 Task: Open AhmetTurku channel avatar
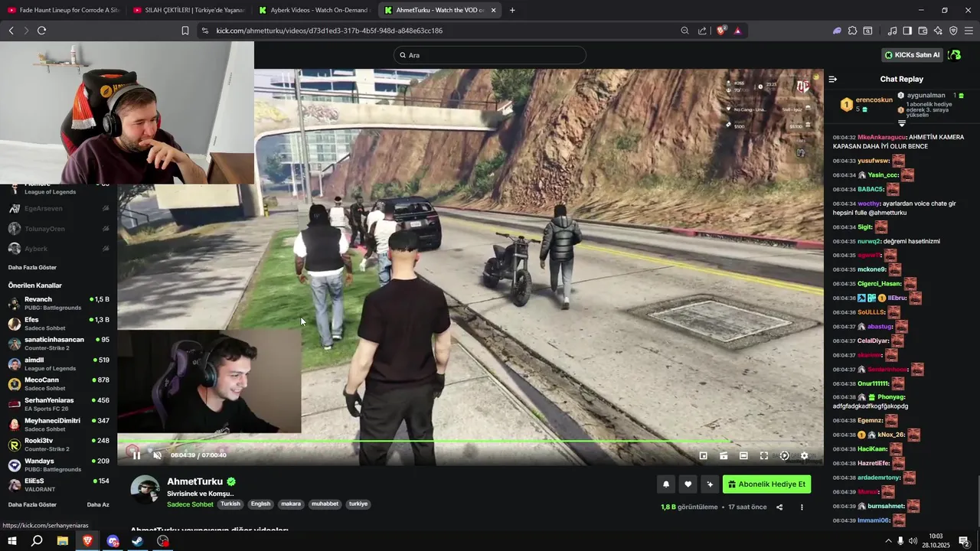click(x=145, y=490)
